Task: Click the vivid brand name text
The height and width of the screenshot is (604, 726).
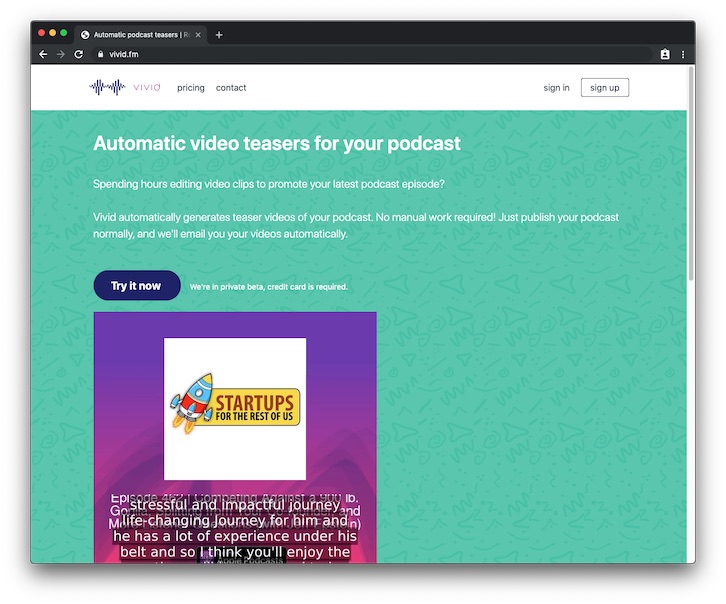Action: [x=147, y=87]
